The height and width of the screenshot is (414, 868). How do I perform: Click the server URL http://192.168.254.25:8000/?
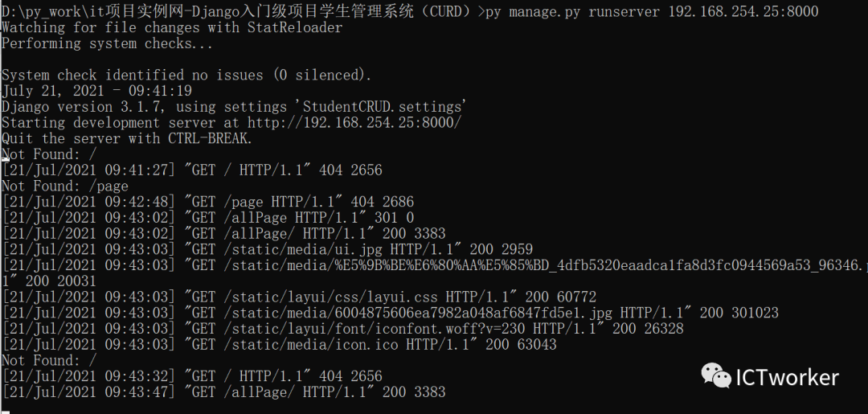tap(354, 122)
